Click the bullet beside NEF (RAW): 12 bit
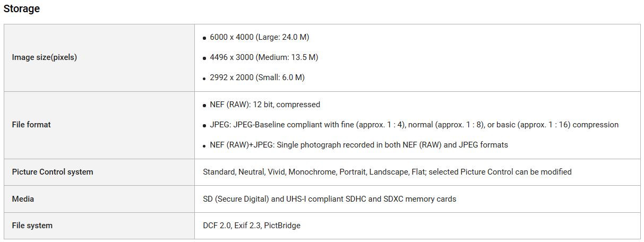The height and width of the screenshot is (242, 644). click(204, 106)
